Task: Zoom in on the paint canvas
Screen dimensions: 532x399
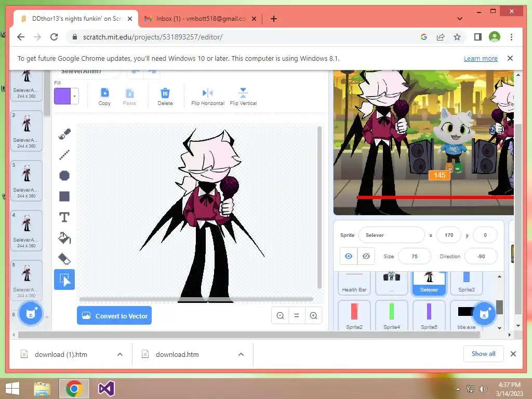Action: 313,316
